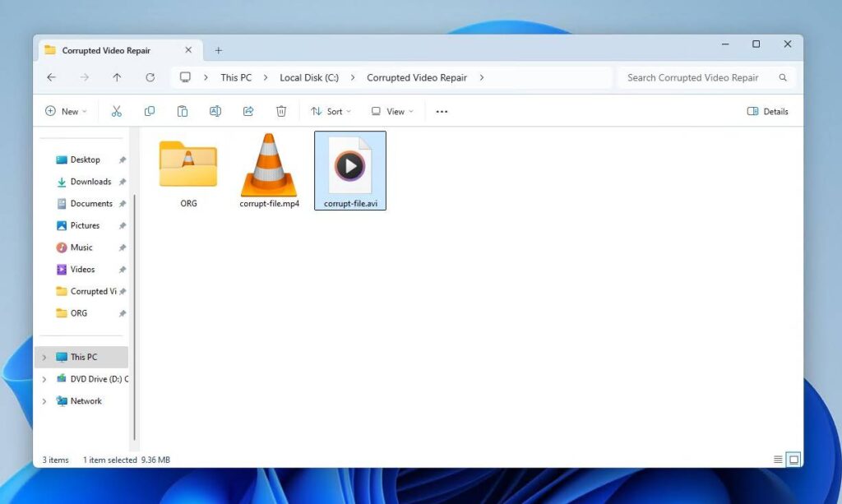Screen dimensions: 842x504
Task: Open the Sort dropdown menu
Action: point(331,111)
